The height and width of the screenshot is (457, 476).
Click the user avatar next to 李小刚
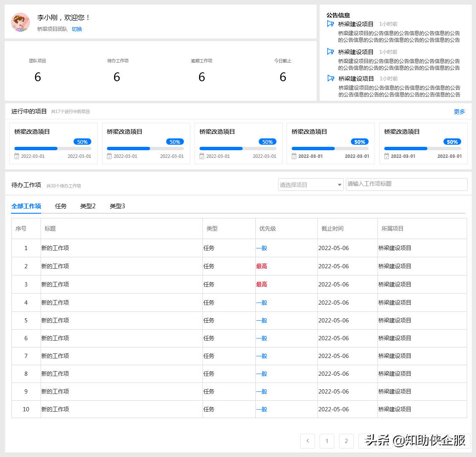pyautogui.click(x=20, y=22)
